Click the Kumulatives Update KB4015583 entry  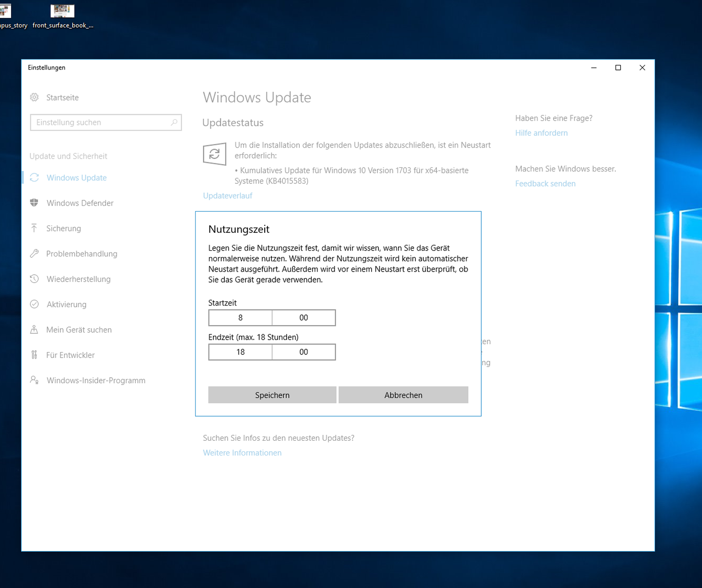pos(351,176)
